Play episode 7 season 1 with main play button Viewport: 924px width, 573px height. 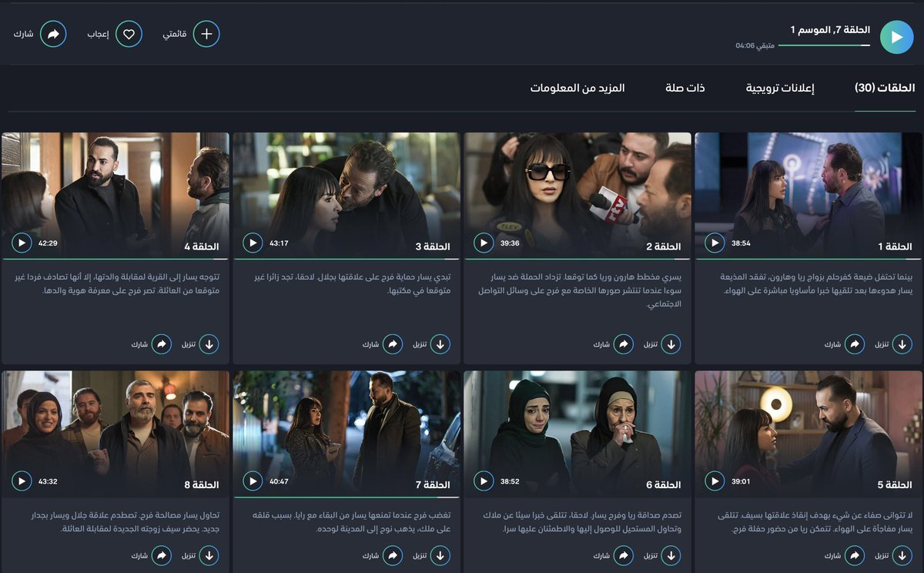[x=896, y=37]
